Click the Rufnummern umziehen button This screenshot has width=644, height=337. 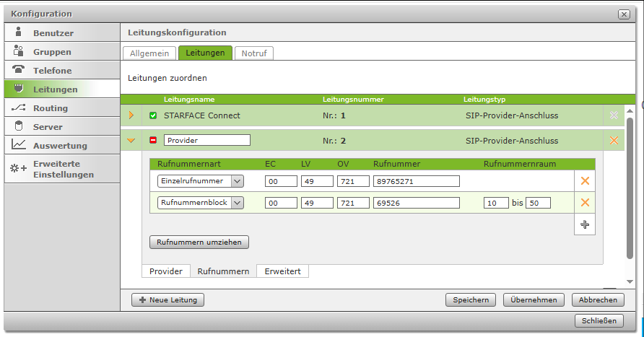pos(199,242)
